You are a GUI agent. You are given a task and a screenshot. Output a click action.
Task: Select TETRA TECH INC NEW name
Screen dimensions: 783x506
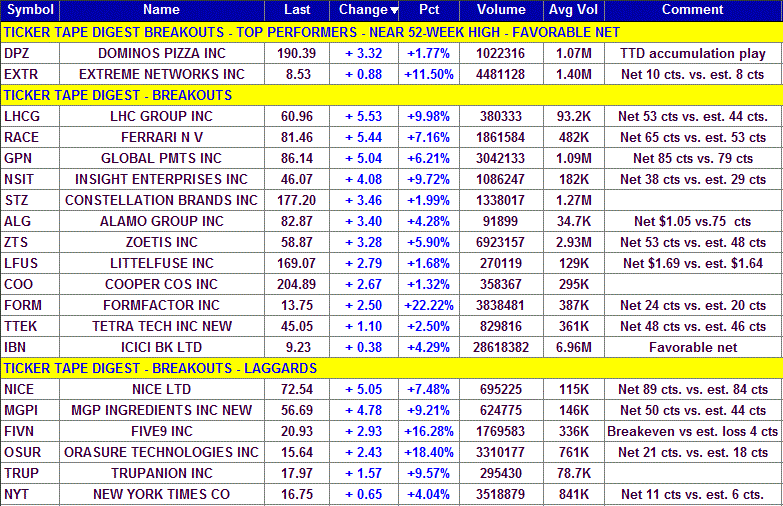[162, 326]
